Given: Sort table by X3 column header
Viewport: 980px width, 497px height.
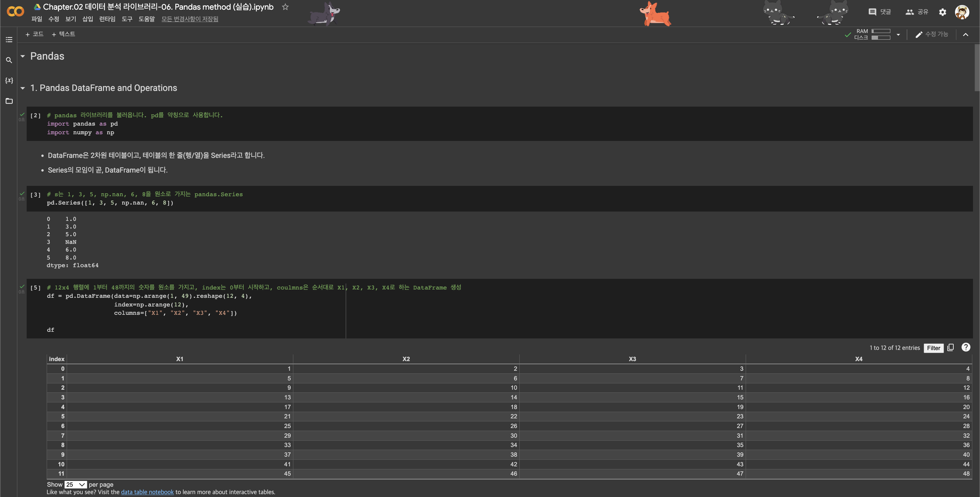Looking at the screenshot, I should click(x=632, y=359).
